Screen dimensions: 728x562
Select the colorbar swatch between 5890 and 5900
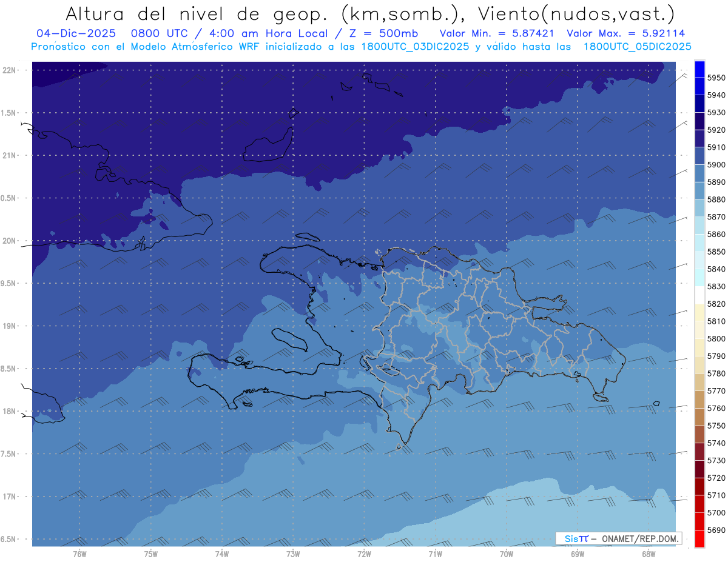(x=699, y=173)
